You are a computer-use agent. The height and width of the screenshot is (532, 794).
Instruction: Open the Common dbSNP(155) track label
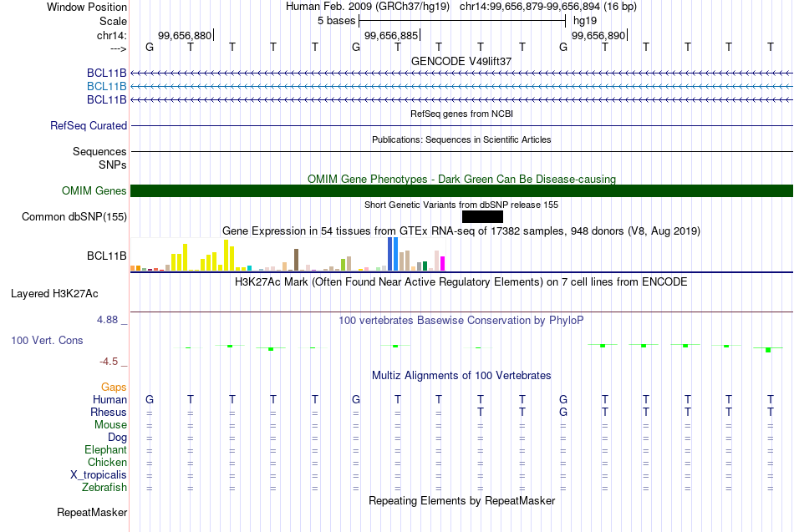(74, 216)
